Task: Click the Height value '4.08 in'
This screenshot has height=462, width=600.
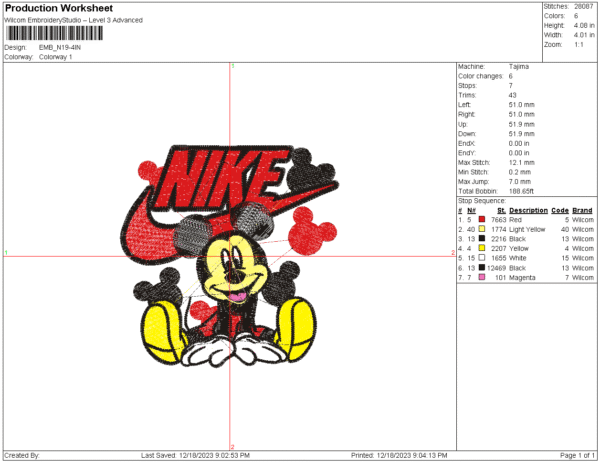Action: 584,26
